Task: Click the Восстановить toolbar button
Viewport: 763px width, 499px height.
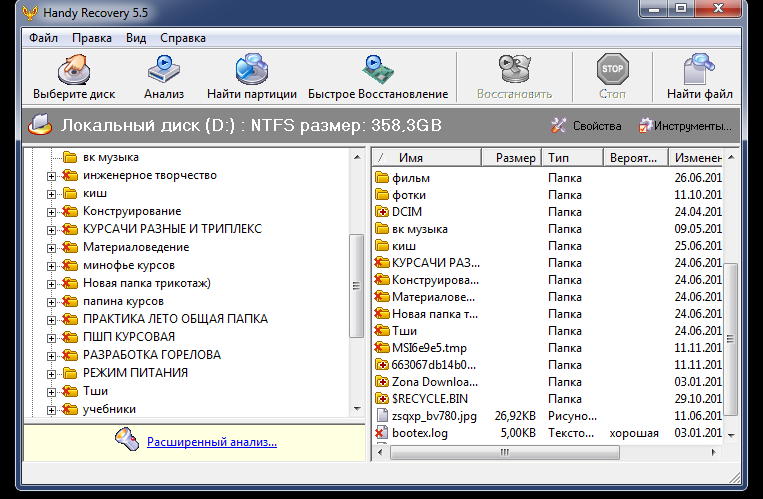Action: coord(514,76)
